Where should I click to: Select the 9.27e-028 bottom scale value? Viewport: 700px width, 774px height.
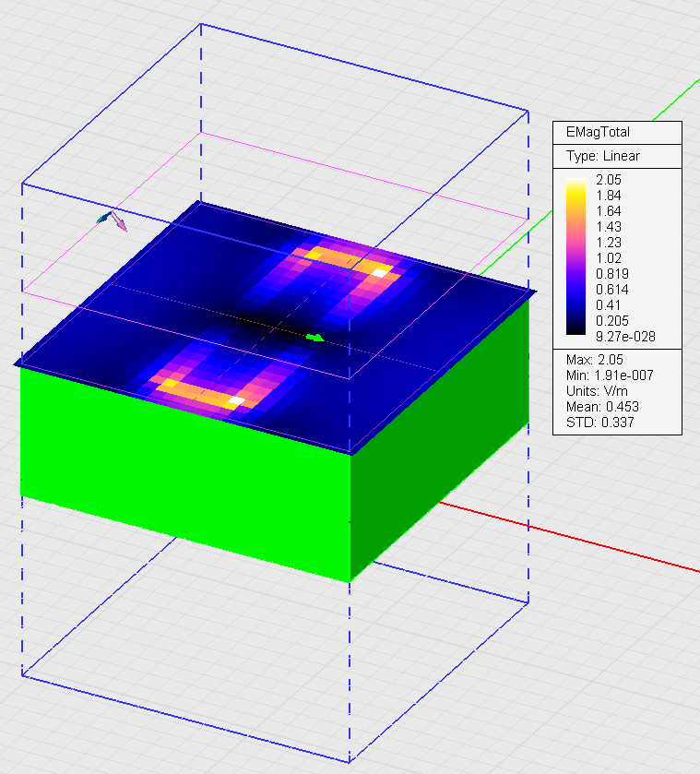[624, 336]
